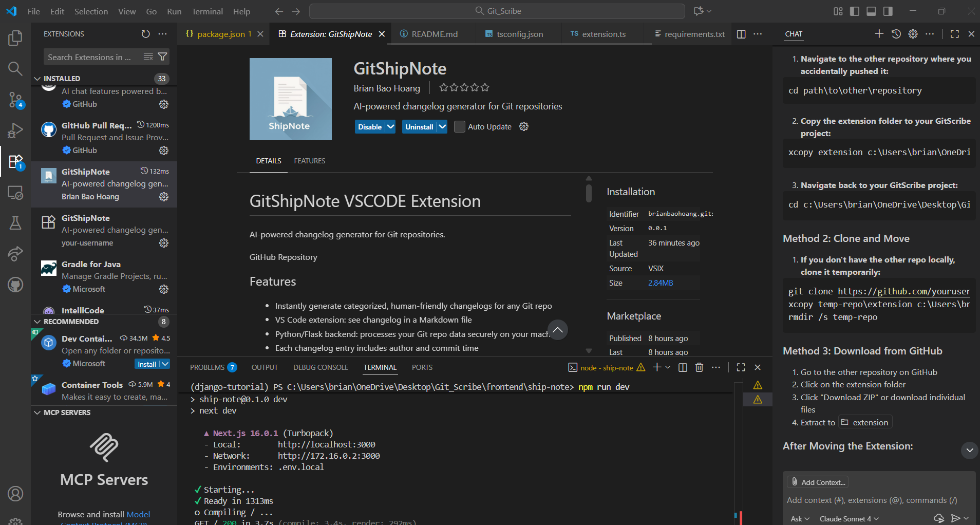
Task: Click the Uninstall extension button
Action: point(419,126)
